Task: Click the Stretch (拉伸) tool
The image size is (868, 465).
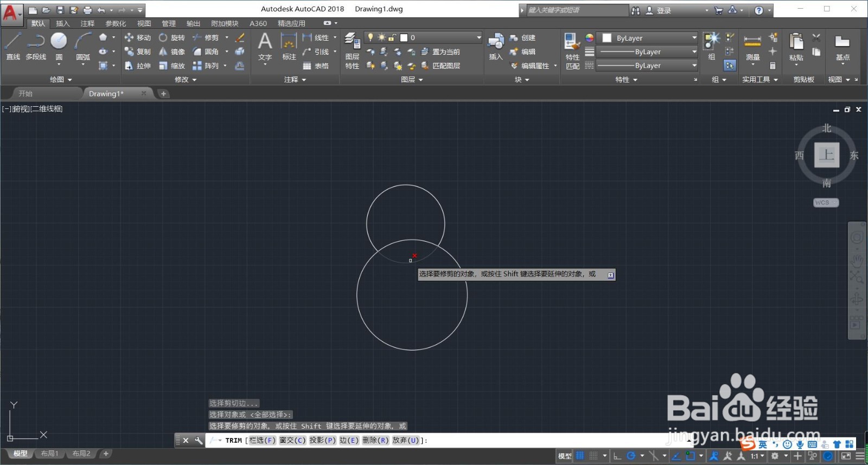Action: (137, 66)
